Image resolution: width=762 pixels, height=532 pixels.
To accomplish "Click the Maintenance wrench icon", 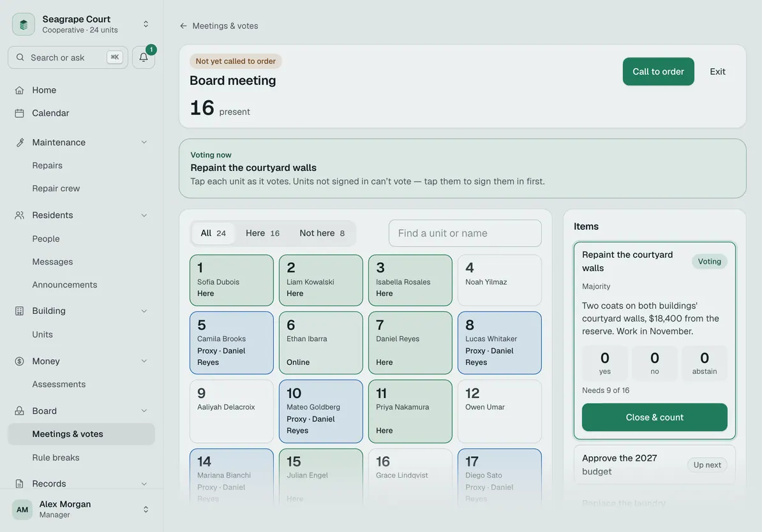I will coord(19,142).
